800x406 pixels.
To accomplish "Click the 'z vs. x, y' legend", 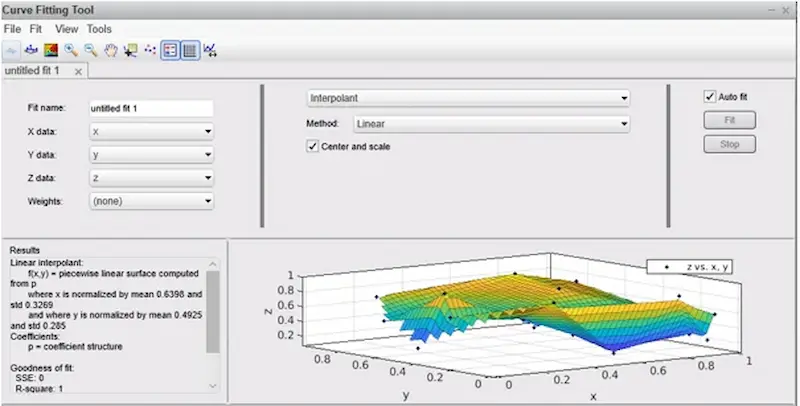I will point(690,267).
